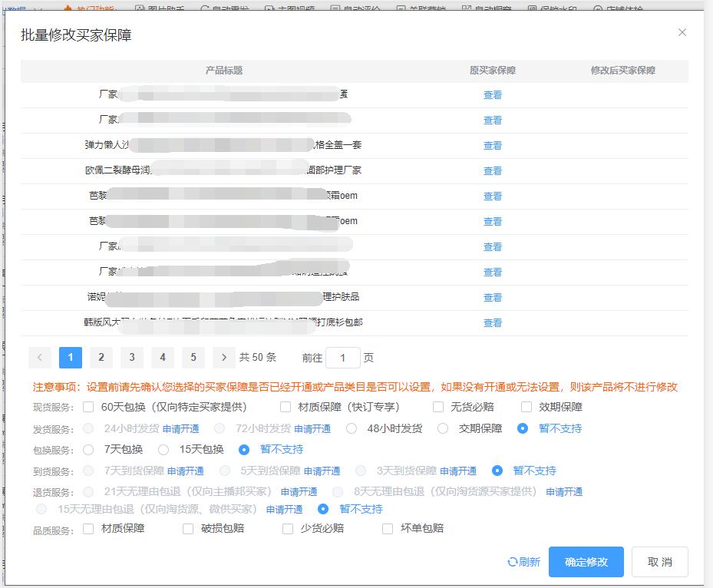Select 暂不支持 in the 到货服务 row
The height and width of the screenshot is (588, 713).
497,471
